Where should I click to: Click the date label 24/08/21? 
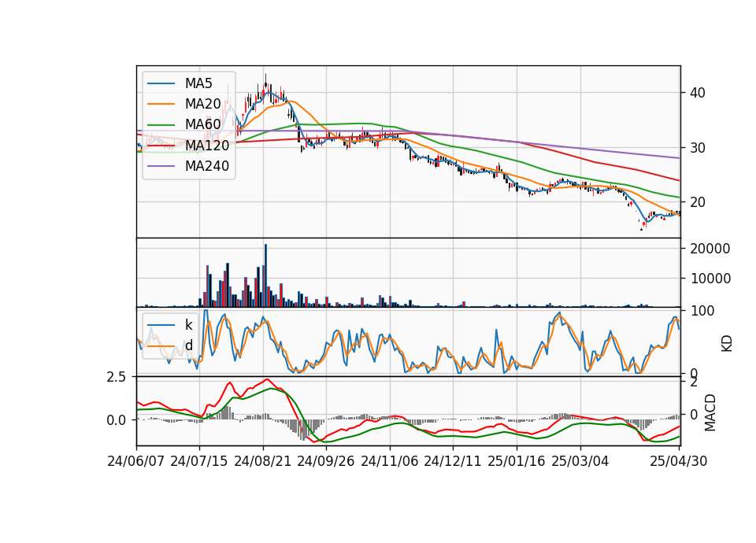(x=263, y=461)
